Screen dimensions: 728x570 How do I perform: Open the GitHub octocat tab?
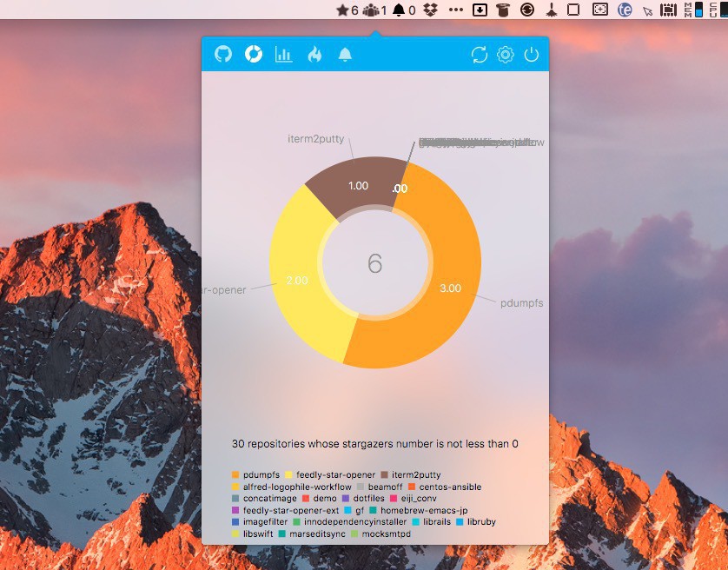[223, 55]
